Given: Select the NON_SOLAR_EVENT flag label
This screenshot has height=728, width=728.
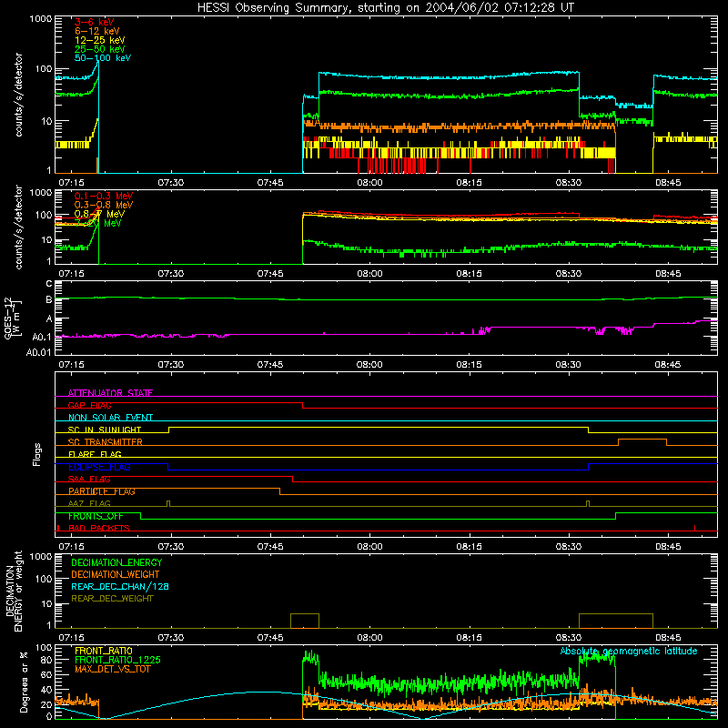Looking at the screenshot, I should (x=110, y=418).
